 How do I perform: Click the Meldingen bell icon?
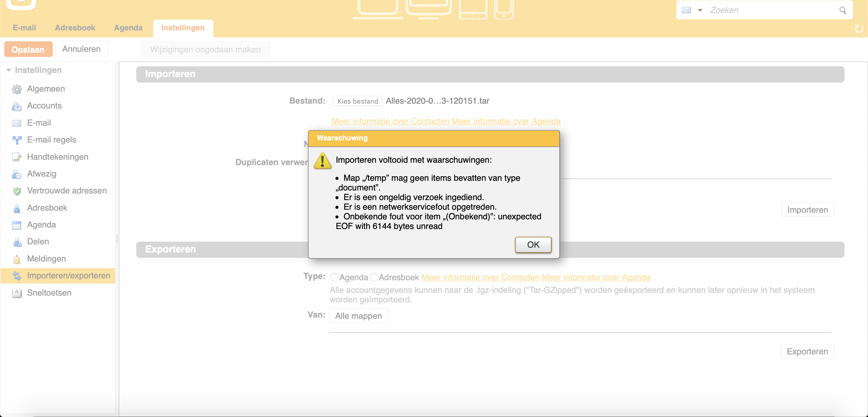point(17,259)
